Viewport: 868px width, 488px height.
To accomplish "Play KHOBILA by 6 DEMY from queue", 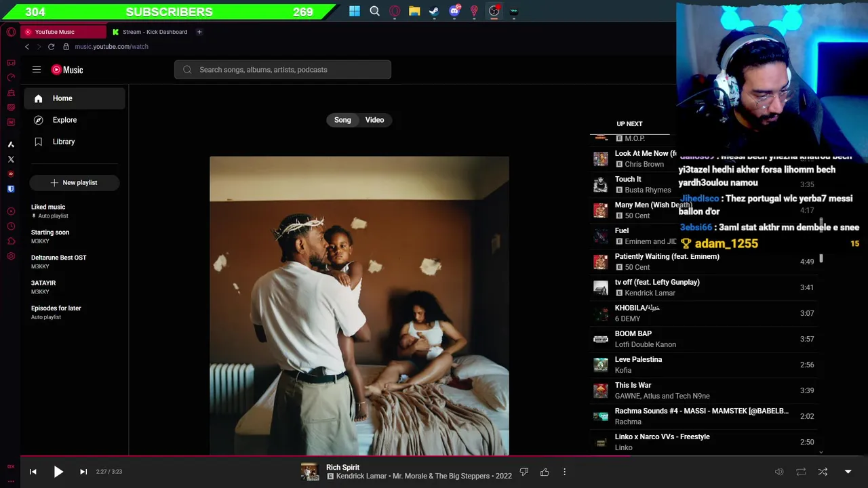I will (705, 313).
